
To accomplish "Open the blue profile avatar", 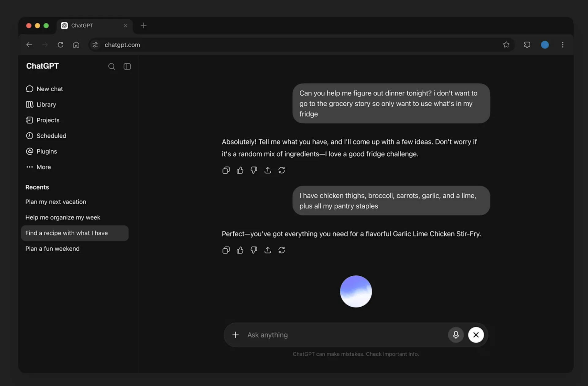I will pyautogui.click(x=545, y=45).
